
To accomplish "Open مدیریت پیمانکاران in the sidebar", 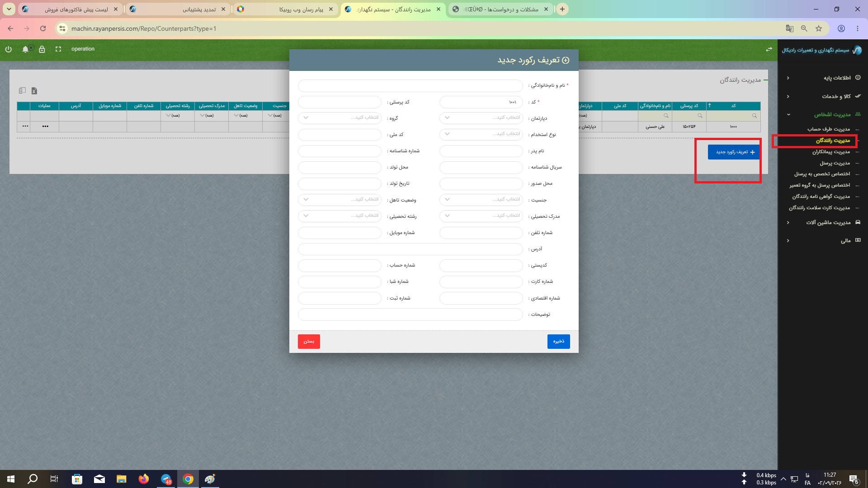I will (x=831, y=152).
